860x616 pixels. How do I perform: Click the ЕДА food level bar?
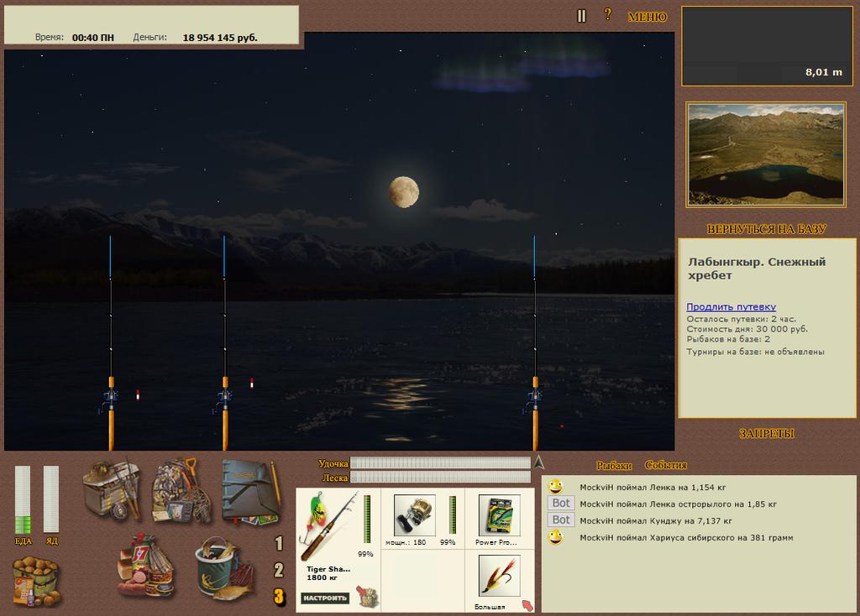click(23, 499)
